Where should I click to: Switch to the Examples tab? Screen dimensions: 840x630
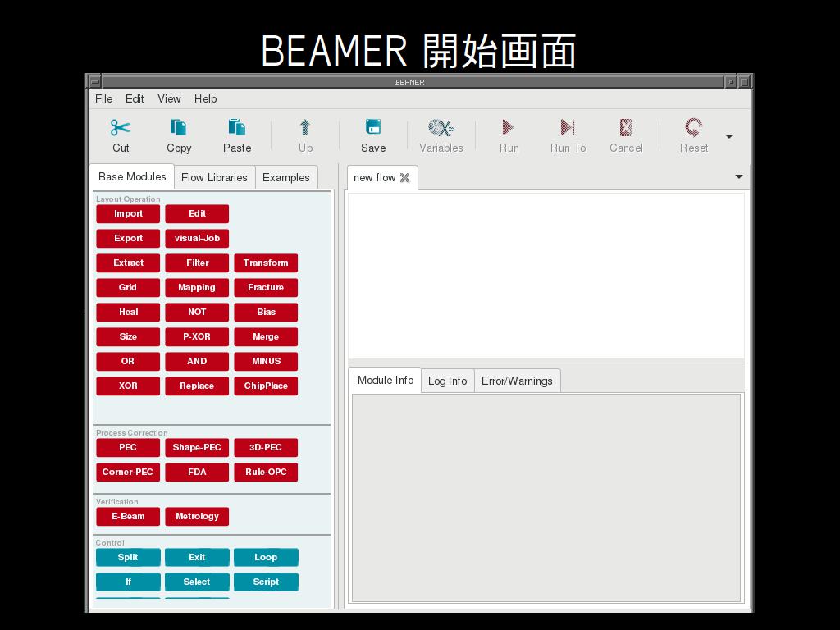[286, 177]
